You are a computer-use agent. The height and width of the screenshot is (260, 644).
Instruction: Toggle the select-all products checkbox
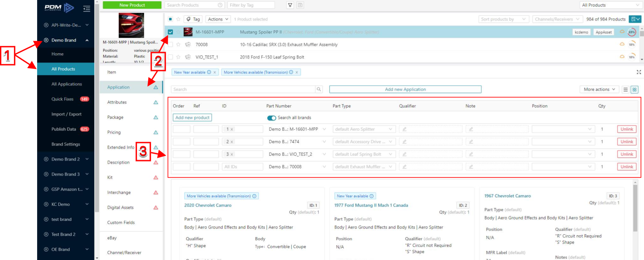click(x=170, y=19)
